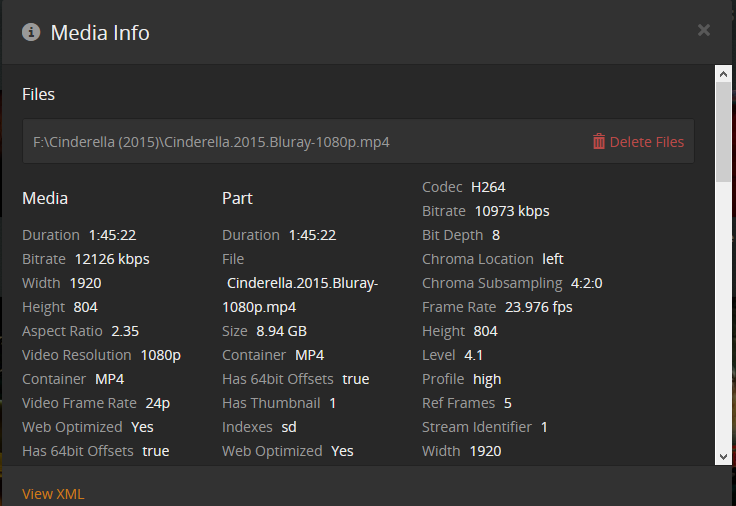Click the H264 codec value
The width and height of the screenshot is (736, 506).
(490, 187)
